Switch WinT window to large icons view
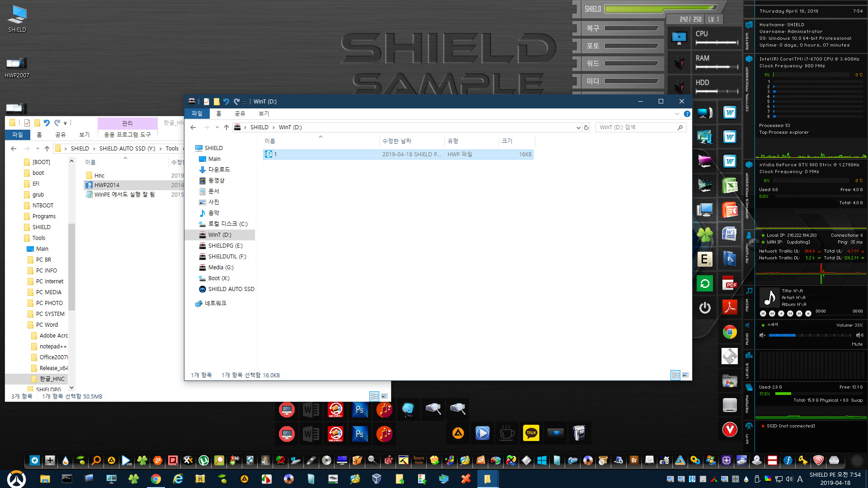 click(685, 375)
